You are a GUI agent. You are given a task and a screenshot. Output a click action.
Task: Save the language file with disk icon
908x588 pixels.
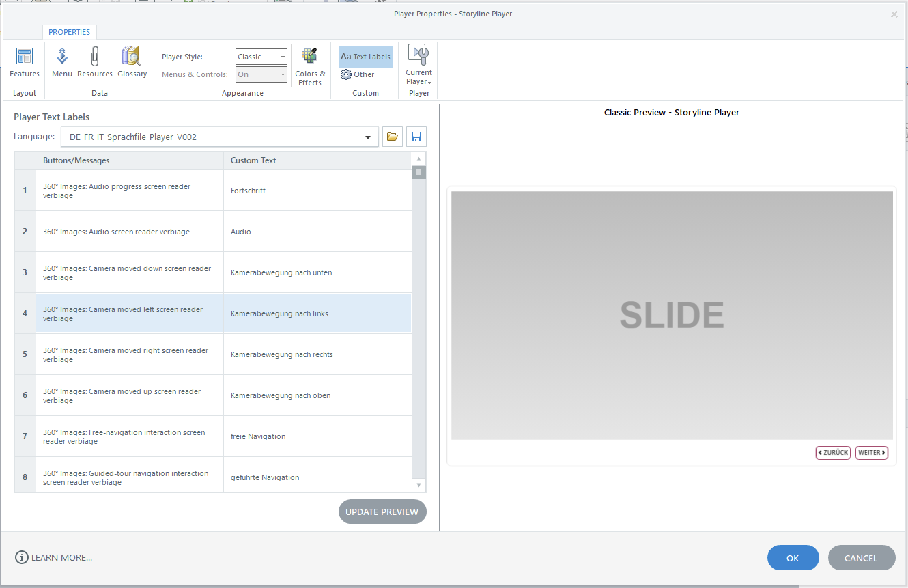[416, 137]
